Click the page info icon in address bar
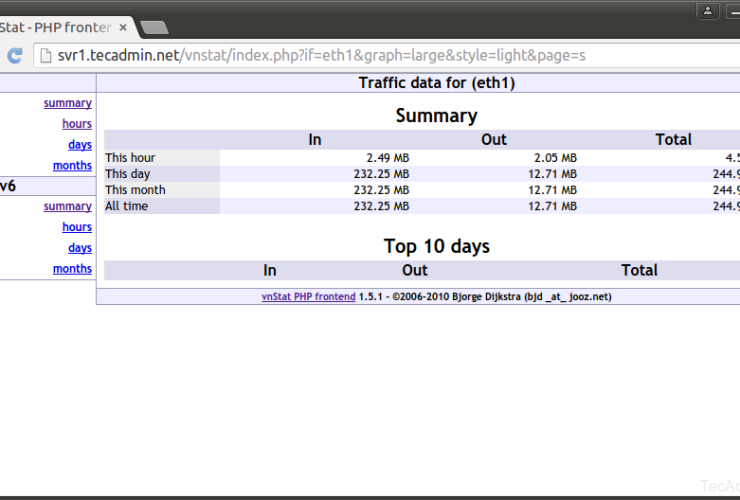Image resolution: width=740 pixels, height=500 pixels. tap(46, 56)
